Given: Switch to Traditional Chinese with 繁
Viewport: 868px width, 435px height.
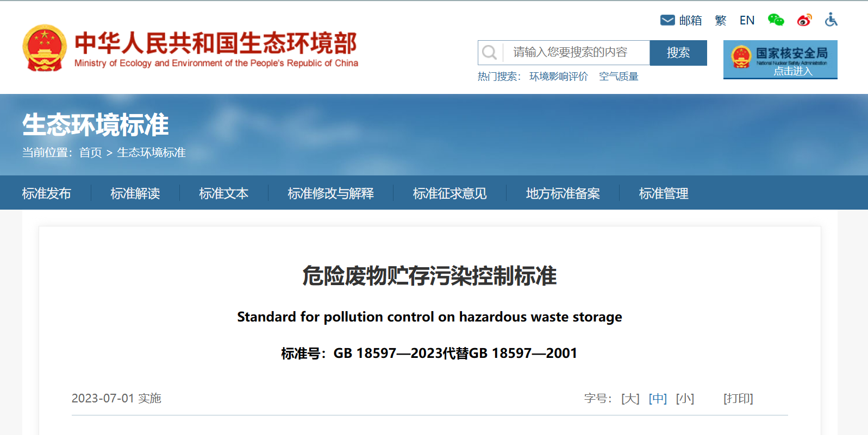Looking at the screenshot, I should coord(721,21).
